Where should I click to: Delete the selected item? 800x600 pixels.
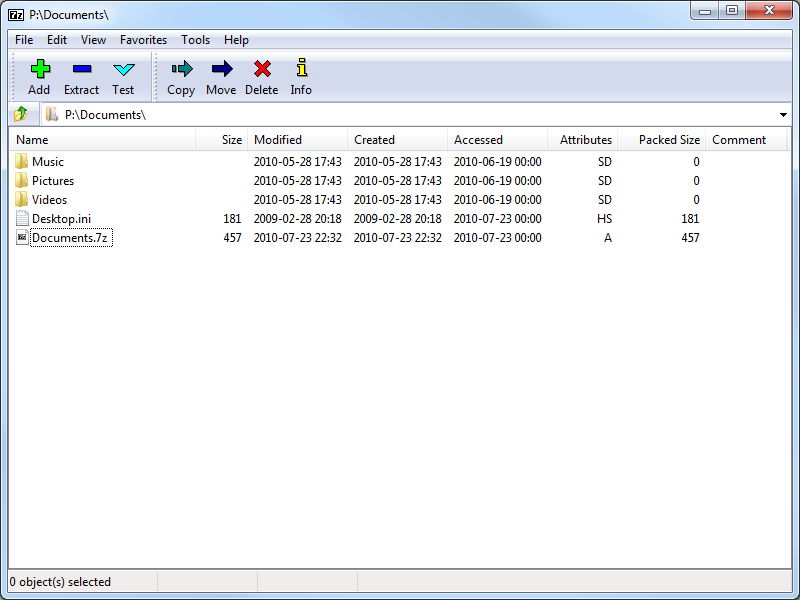pyautogui.click(x=261, y=75)
